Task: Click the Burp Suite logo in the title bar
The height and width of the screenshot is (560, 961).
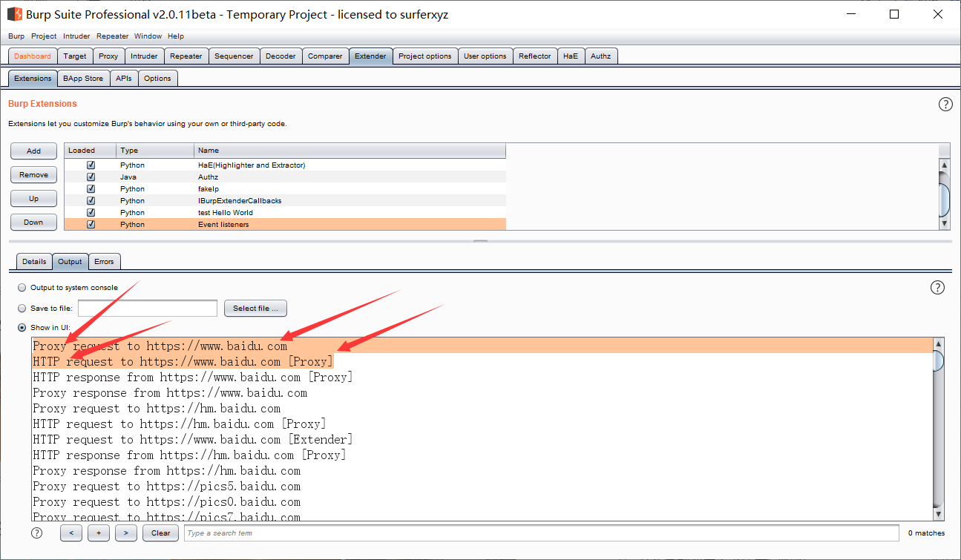Action: pos(14,14)
